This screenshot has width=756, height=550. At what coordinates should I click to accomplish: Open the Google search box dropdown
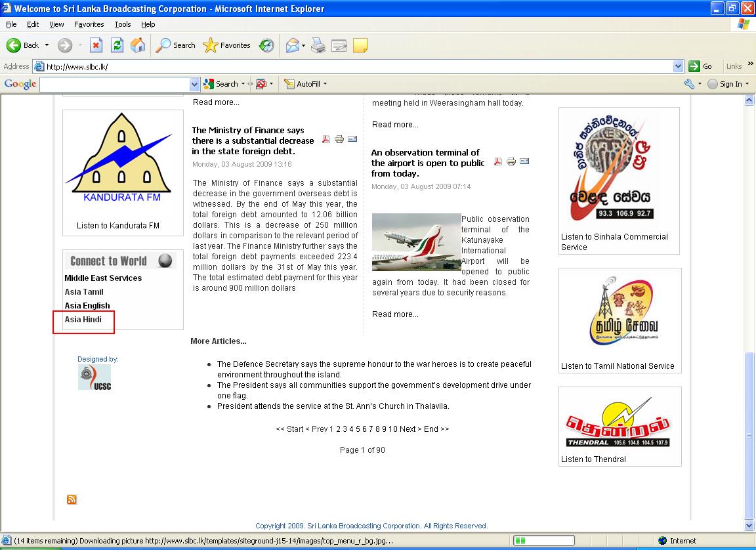[x=195, y=85]
